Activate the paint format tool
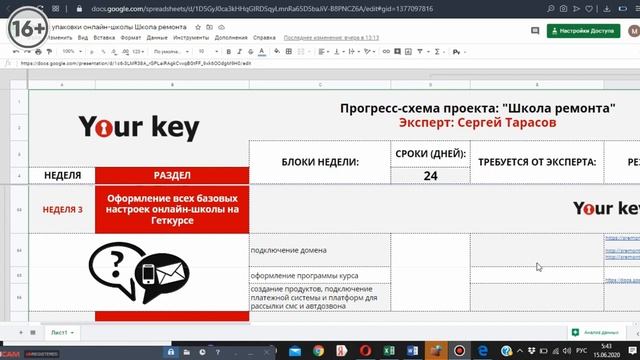The height and width of the screenshot is (360, 640). click(49, 52)
